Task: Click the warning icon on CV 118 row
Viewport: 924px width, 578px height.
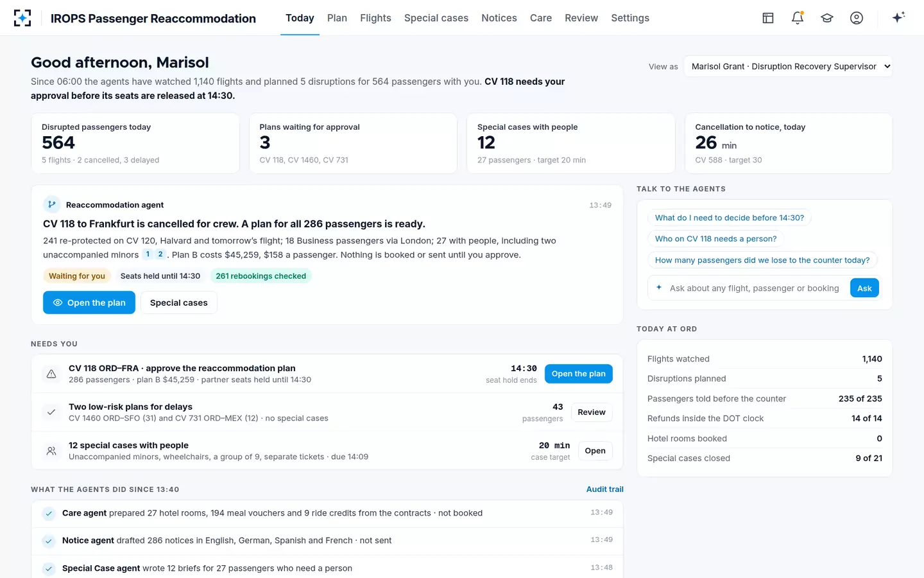Action: (x=51, y=374)
